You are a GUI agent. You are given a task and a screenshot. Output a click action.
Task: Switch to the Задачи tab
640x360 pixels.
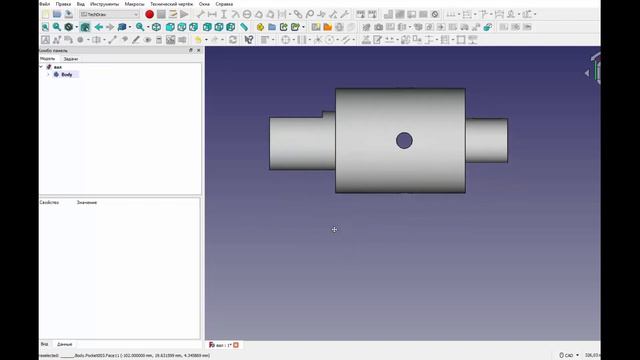point(71,59)
